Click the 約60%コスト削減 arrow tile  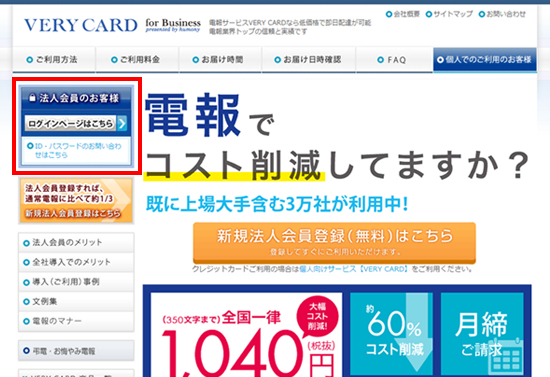tap(391, 334)
